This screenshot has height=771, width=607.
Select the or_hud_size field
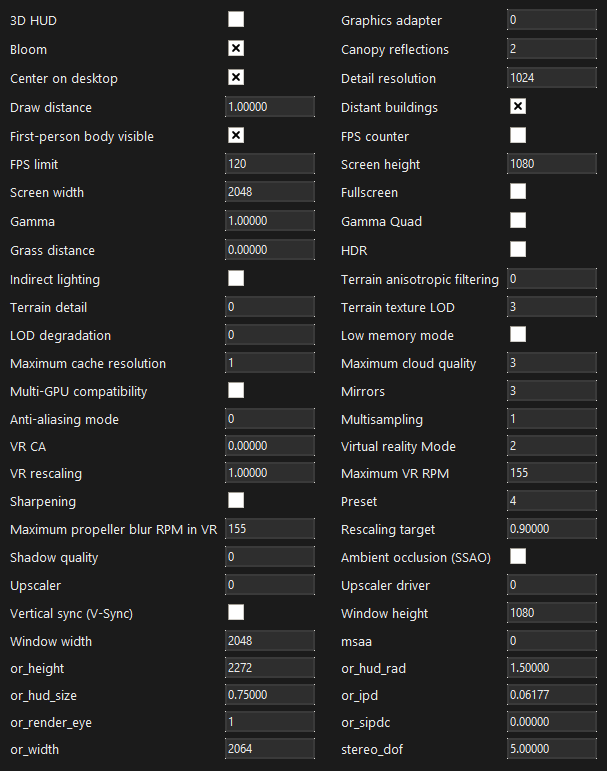click(270, 695)
